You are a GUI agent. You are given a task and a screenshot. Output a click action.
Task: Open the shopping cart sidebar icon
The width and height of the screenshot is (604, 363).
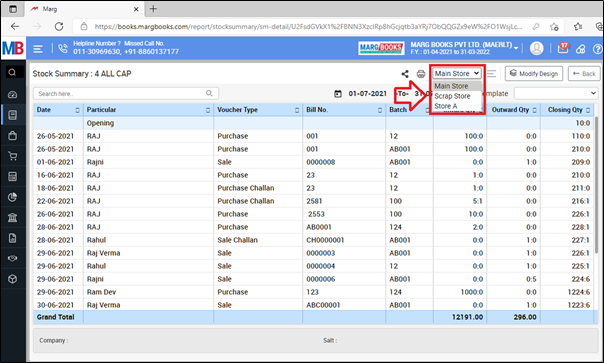click(12, 156)
